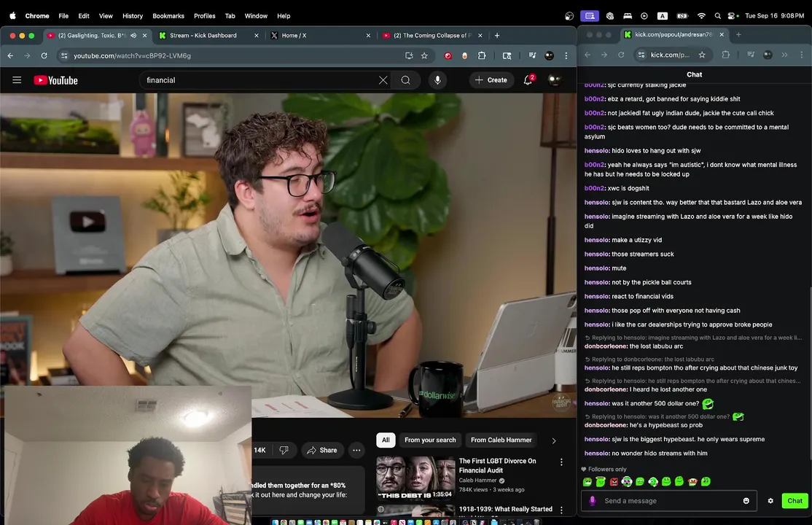
Task: Click the YouTube address bar URL
Action: point(132,55)
